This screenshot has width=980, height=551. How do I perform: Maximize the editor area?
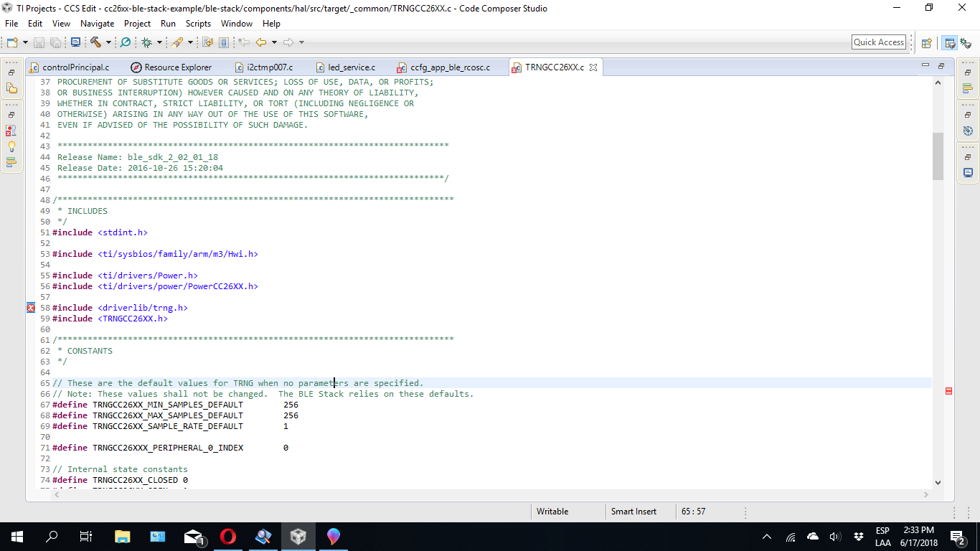click(941, 66)
